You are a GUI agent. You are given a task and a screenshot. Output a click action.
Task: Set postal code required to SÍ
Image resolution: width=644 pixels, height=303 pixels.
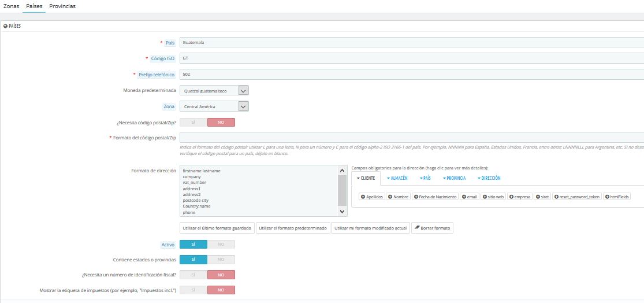point(193,123)
